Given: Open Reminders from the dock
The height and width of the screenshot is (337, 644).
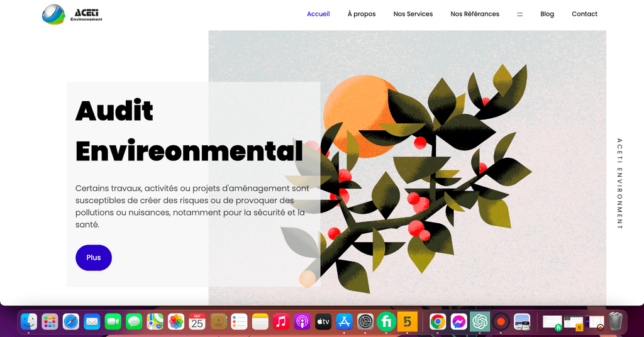Looking at the screenshot, I should click(x=239, y=322).
